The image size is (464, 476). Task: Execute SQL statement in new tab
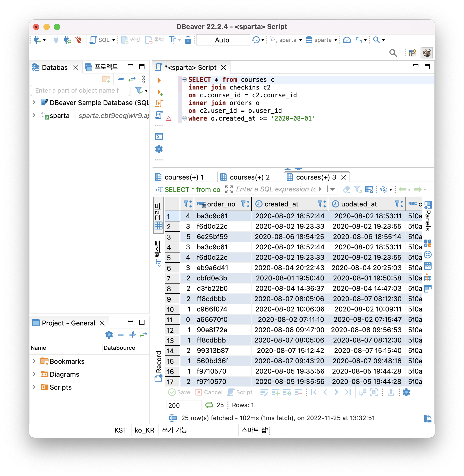tap(160, 92)
